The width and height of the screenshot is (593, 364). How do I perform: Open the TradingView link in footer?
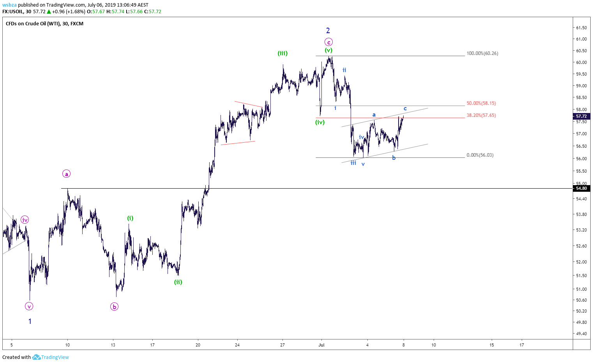(55, 357)
